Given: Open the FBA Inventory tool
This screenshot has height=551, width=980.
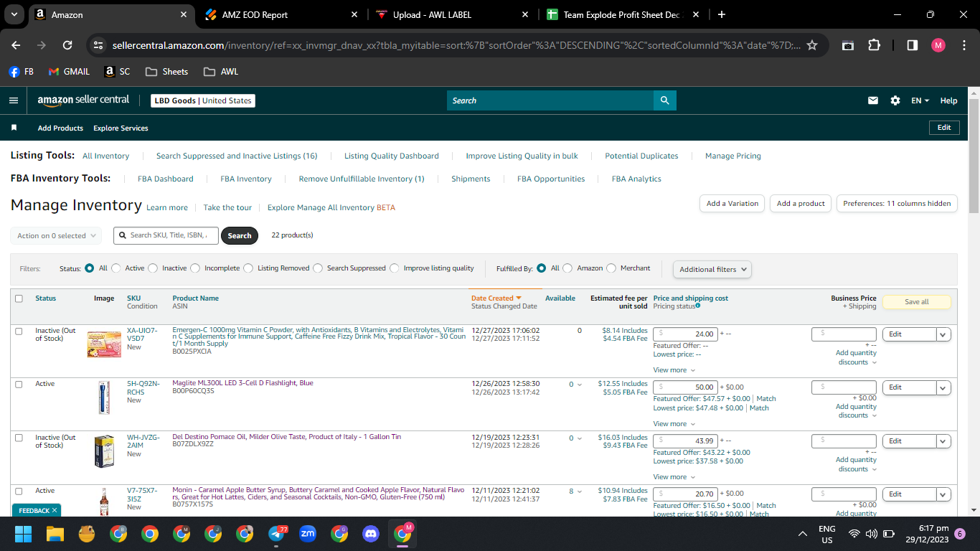Looking at the screenshot, I should click(246, 179).
